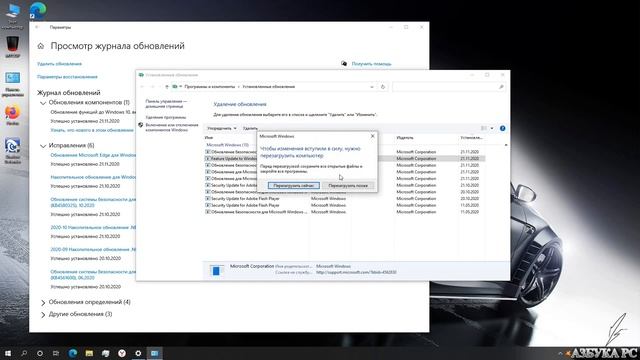Close the Microsoft Windows restart dialog

pos(372,136)
